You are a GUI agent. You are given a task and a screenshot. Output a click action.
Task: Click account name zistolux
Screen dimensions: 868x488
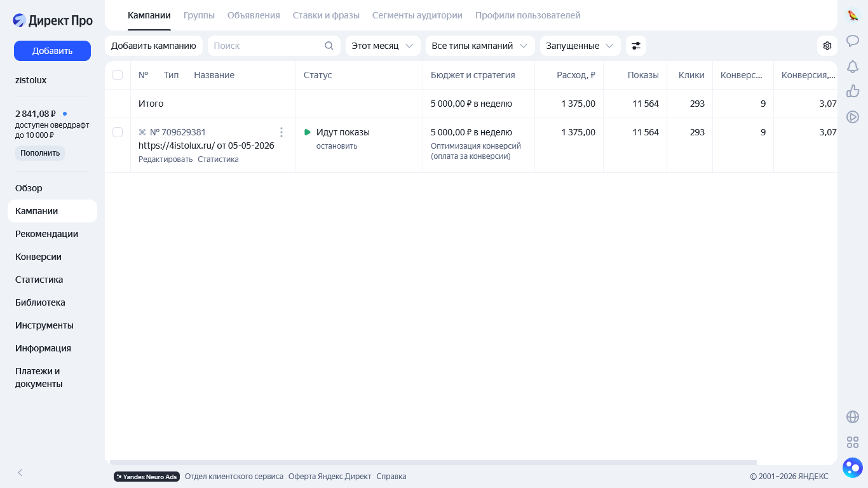(x=31, y=80)
